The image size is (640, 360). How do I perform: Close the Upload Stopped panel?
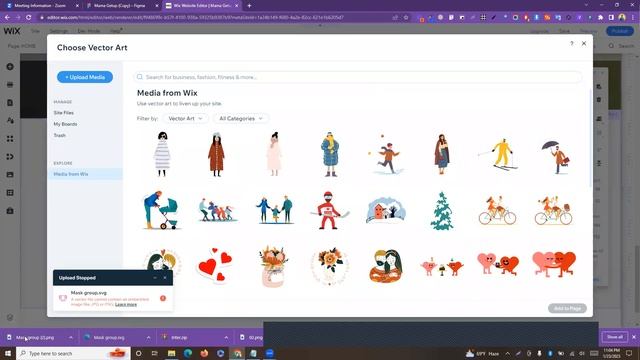pyautogui.click(x=165, y=278)
